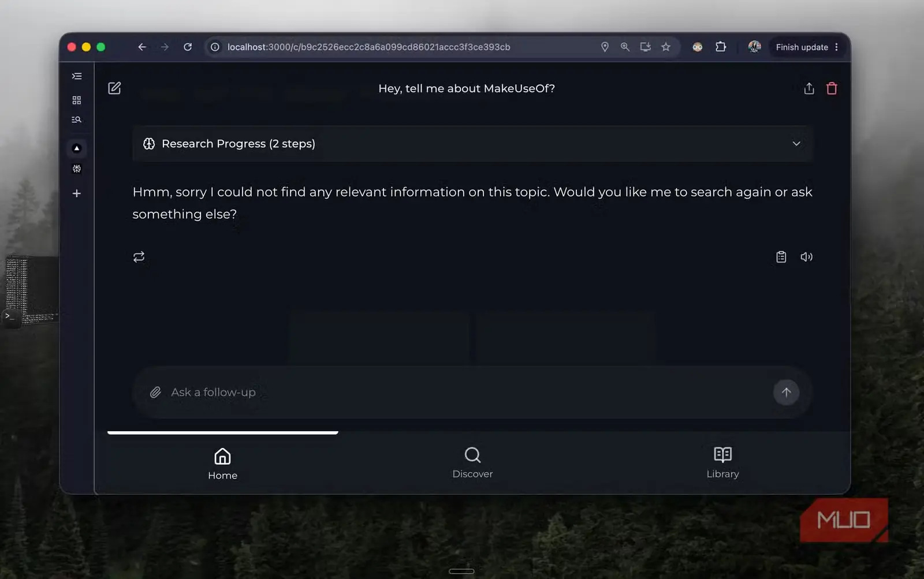Toggle the browser sidebar panel icon

(x=77, y=76)
